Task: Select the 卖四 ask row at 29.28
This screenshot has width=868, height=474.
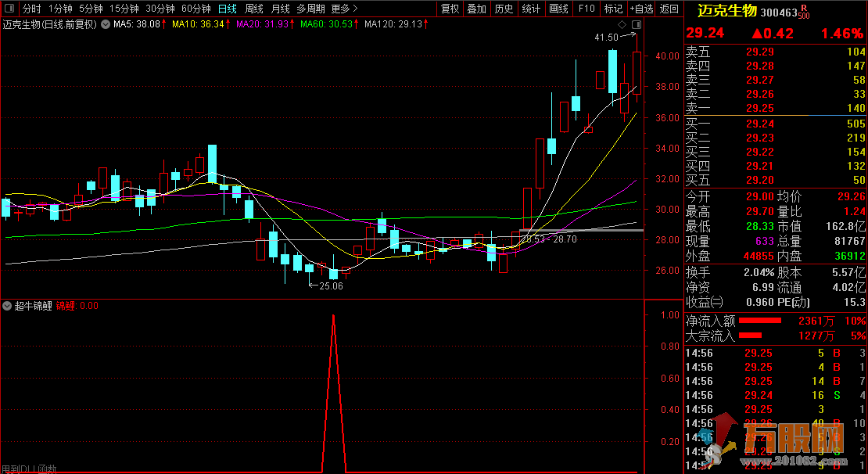Action: [x=776, y=66]
